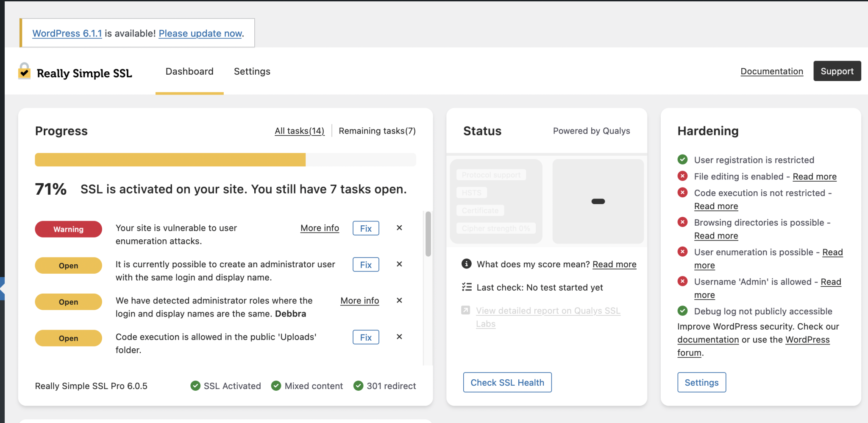Dismiss the user enumeration warning task
The height and width of the screenshot is (423, 868).
tap(399, 228)
